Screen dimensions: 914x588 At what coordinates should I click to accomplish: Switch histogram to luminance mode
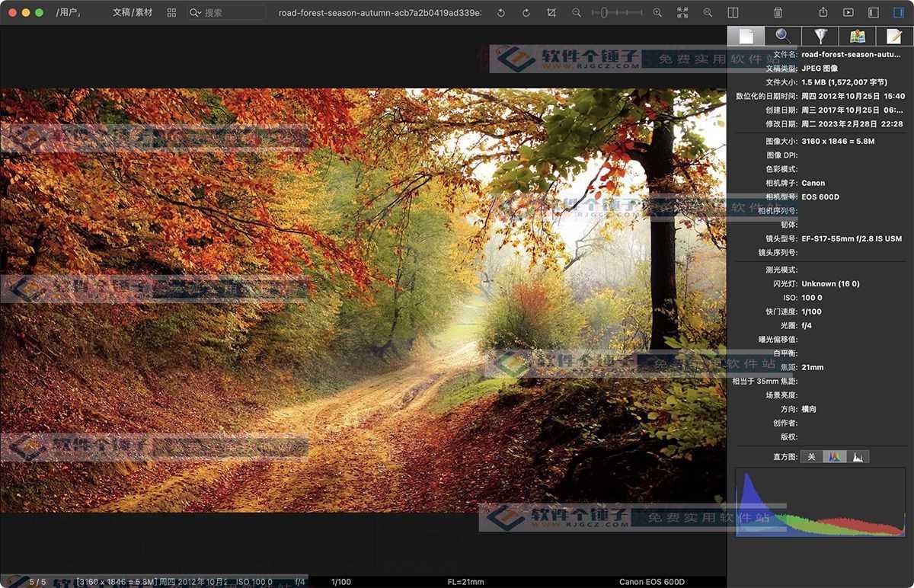[x=858, y=457]
